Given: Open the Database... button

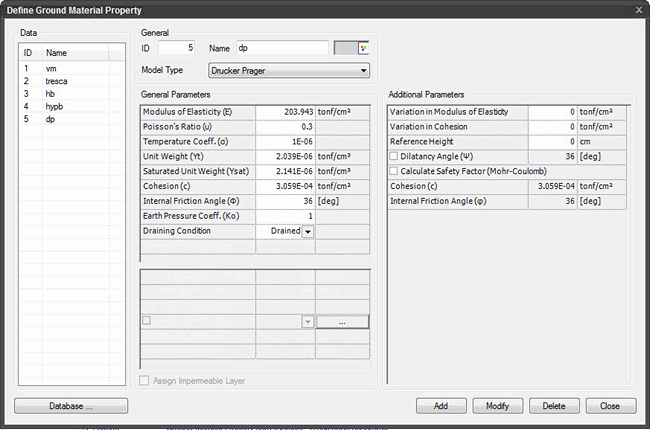Looking at the screenshot, I should pos(71,406).
